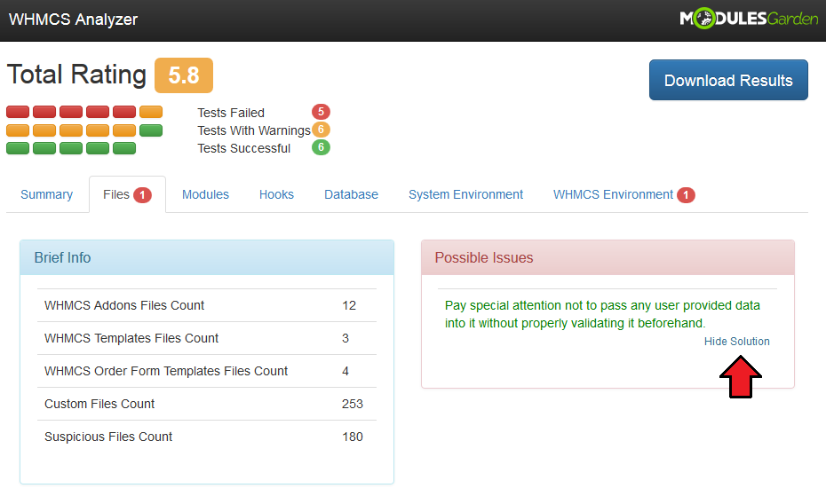Click the Tests Failed label

[x=231, y=113]
